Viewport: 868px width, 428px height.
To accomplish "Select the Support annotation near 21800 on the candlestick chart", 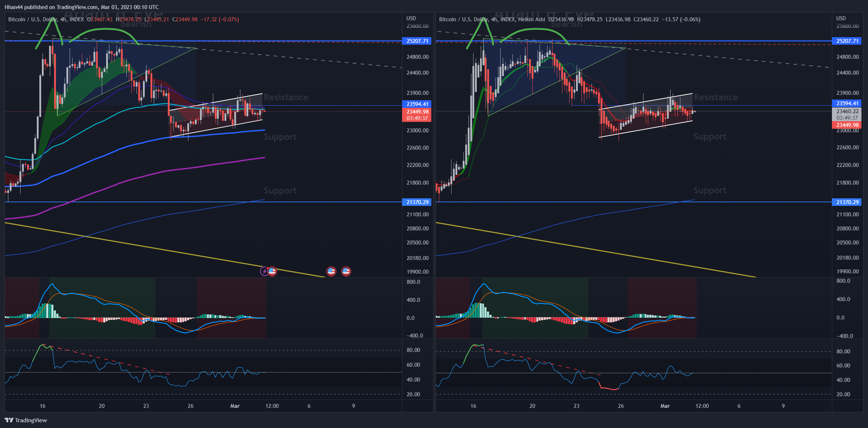I will [280, 190].
